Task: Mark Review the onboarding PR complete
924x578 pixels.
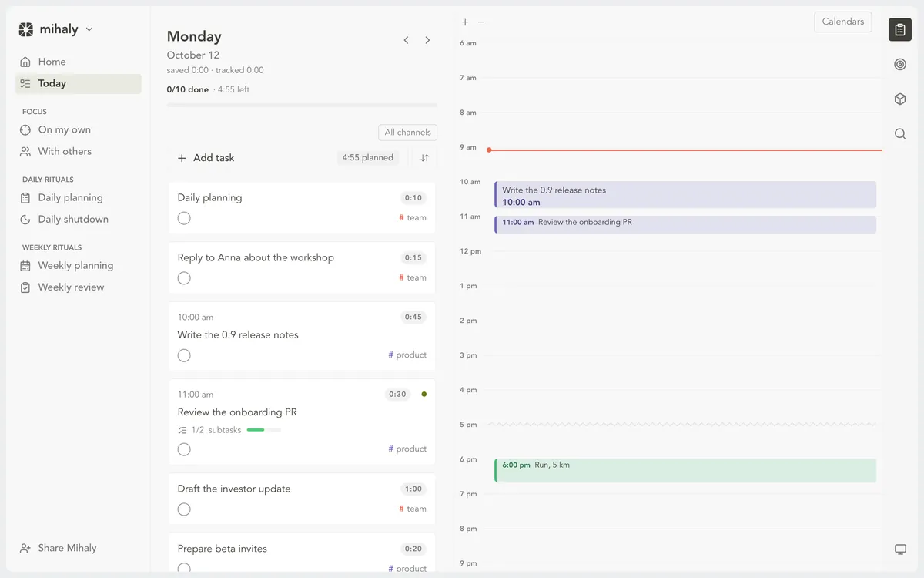Action: (x=184, y=449)
